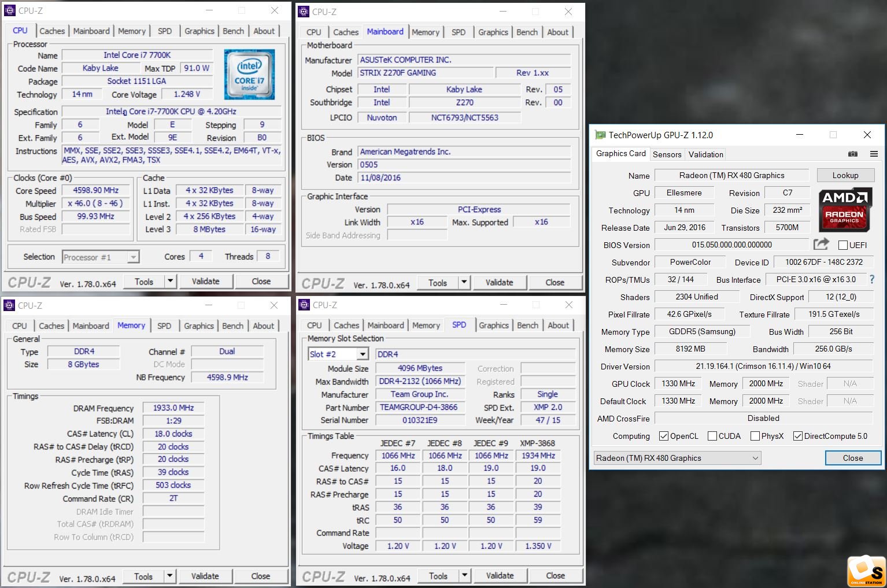Click the Intel Core i7 logo

click(249, 74)
